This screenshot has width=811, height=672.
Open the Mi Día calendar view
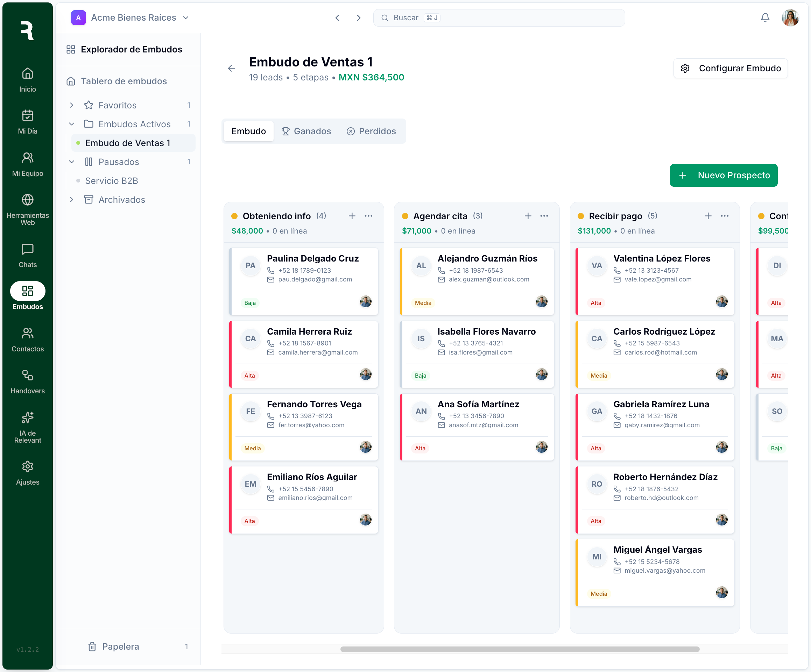pos(27,121)
